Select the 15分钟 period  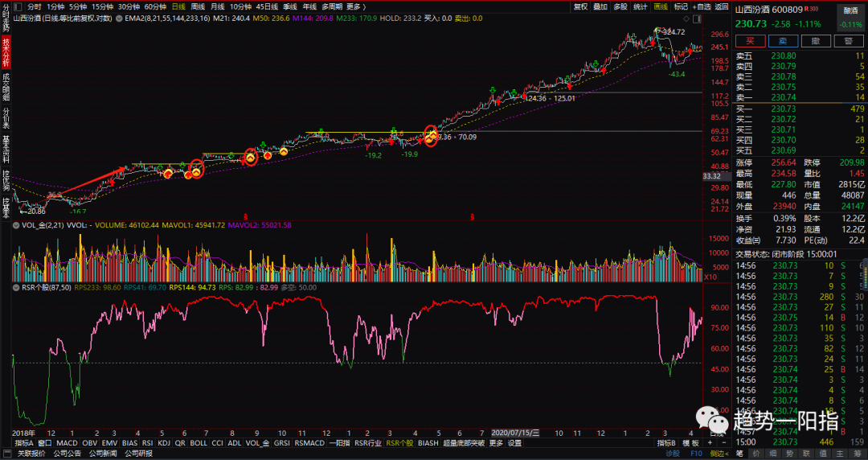click(102, 6)
